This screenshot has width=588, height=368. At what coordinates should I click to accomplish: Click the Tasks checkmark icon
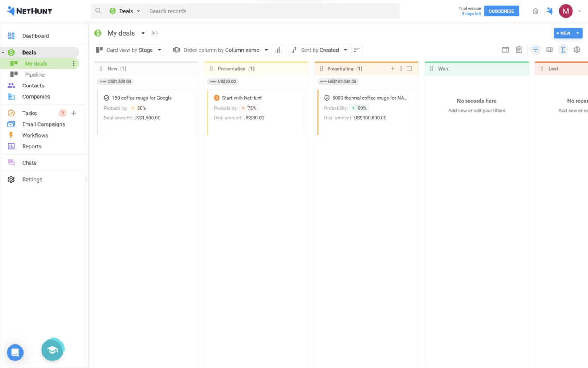(11, 113)
